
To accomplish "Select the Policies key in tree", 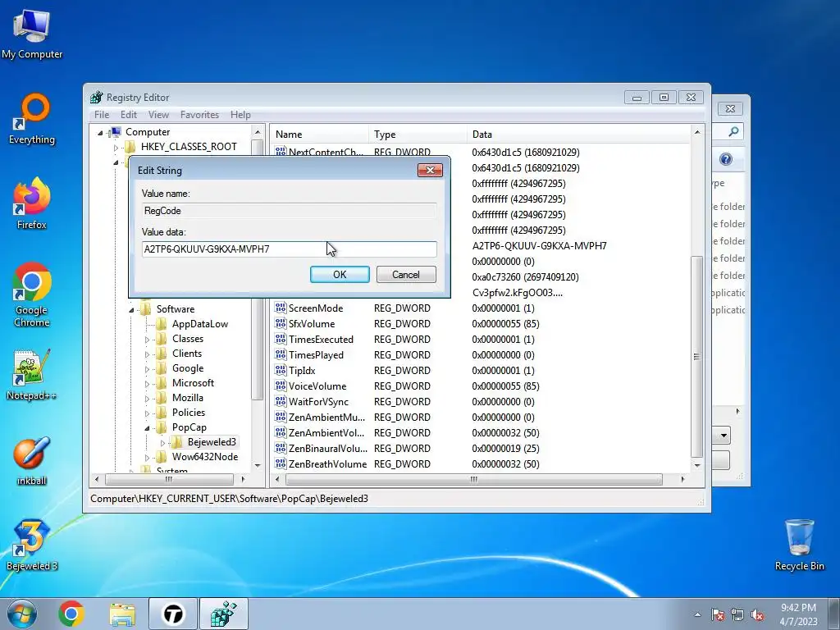I will point(189,413).
